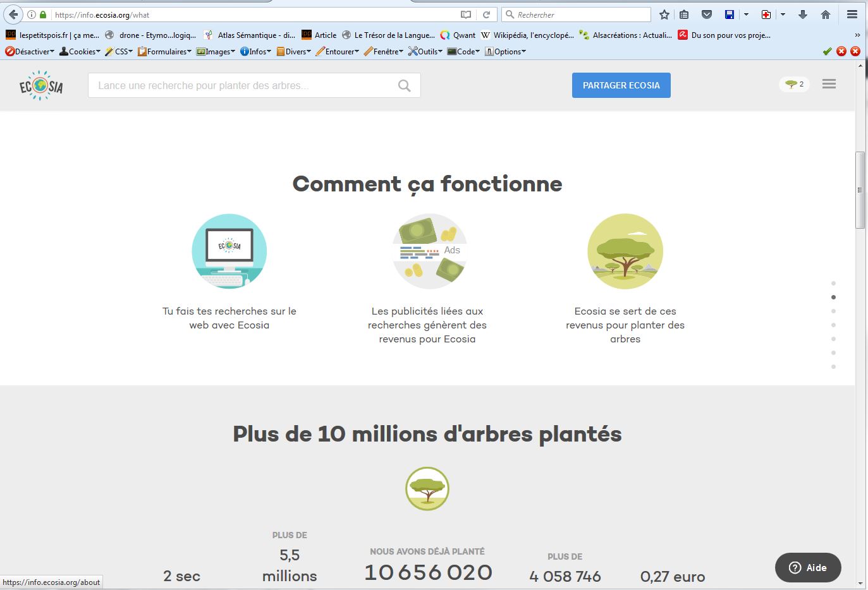Screen dimensions: 868x590
Task: Open the Formulaires dropdown
Action: click(x=164, y=52)
